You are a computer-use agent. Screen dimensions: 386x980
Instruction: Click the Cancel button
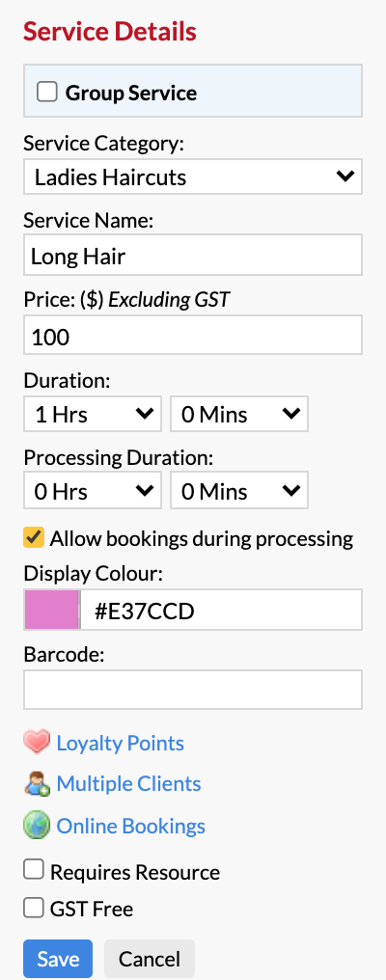150,959
